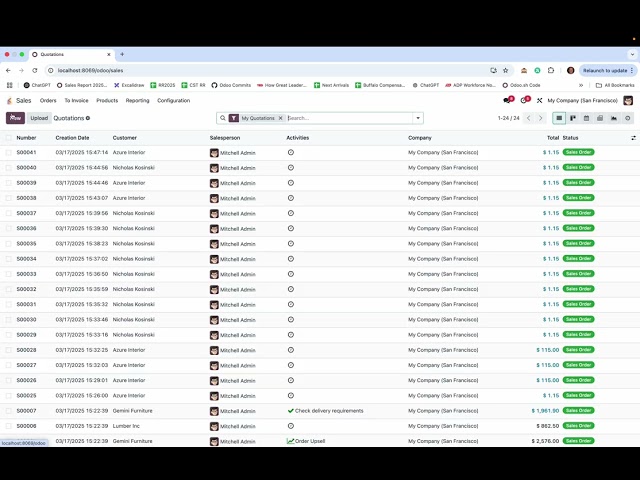Screen dimensions: 640x480
Task: Open company switcher My Company (San Francisco)
Action: (582, 100)
